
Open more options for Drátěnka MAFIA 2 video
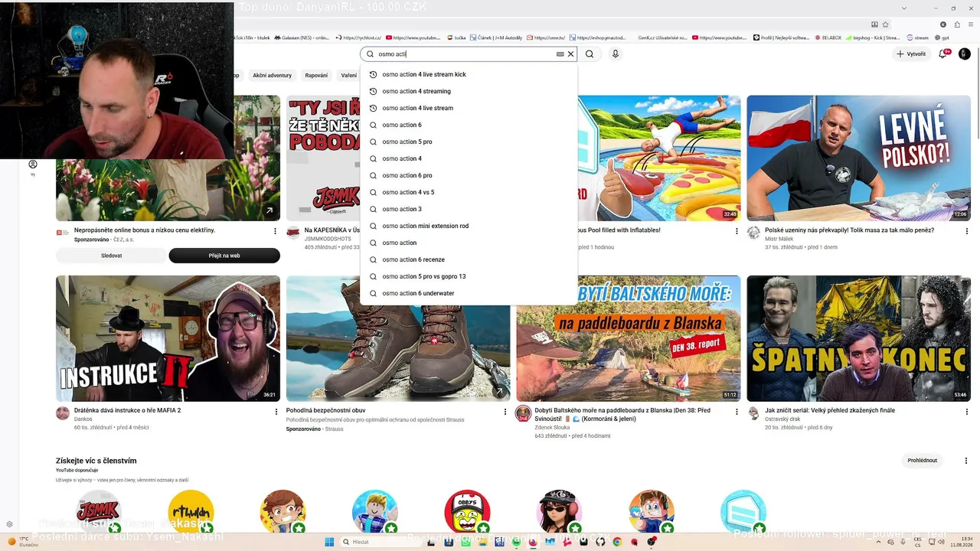pyautogui.click(x=276, y=412)
